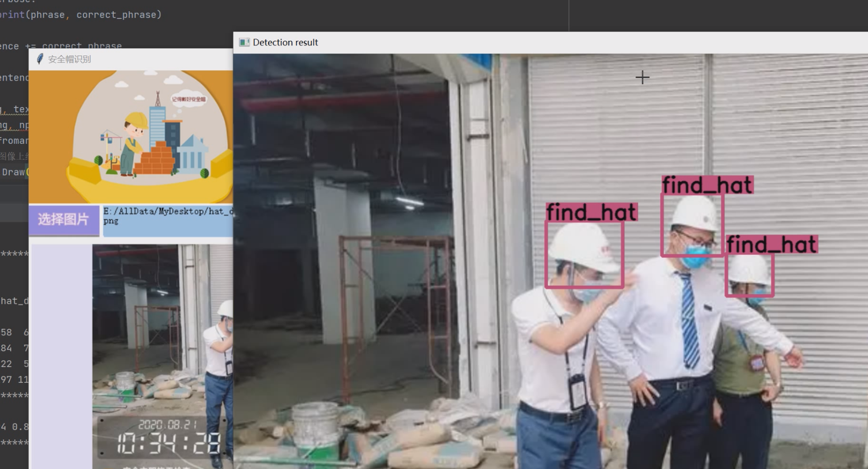Click the 选择图片 button
Screen dimensions: 868x469
click(64, 220)
